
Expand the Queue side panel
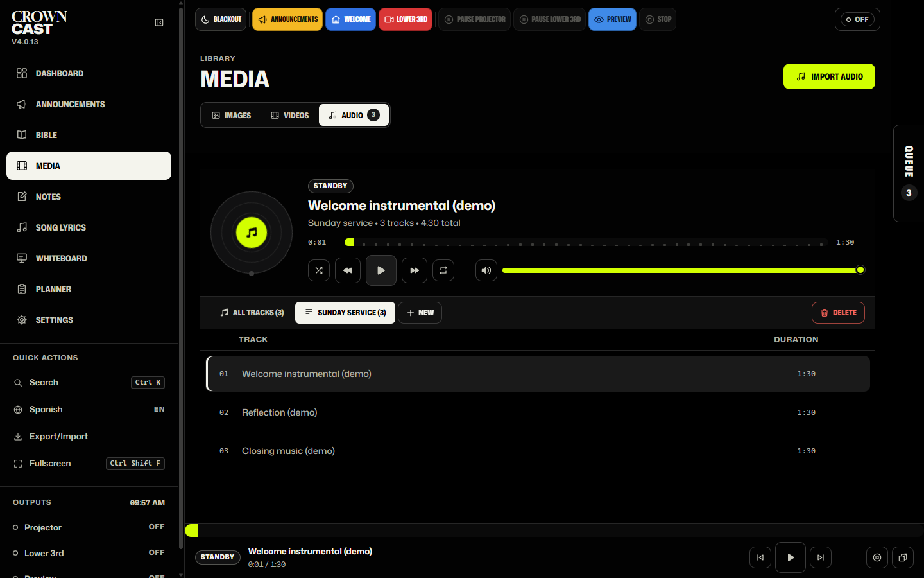909,173
